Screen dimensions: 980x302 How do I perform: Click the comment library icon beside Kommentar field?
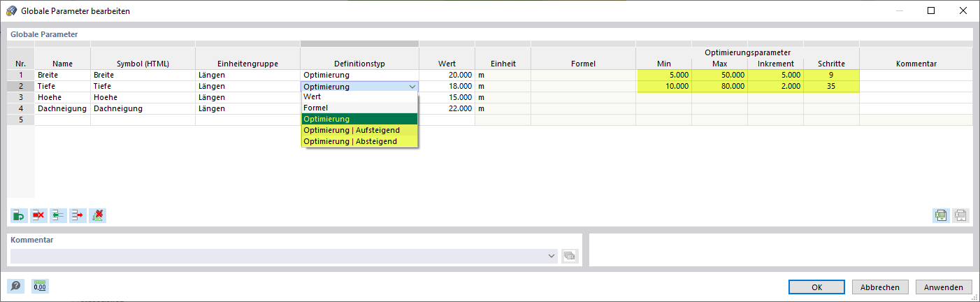point(570,256)
